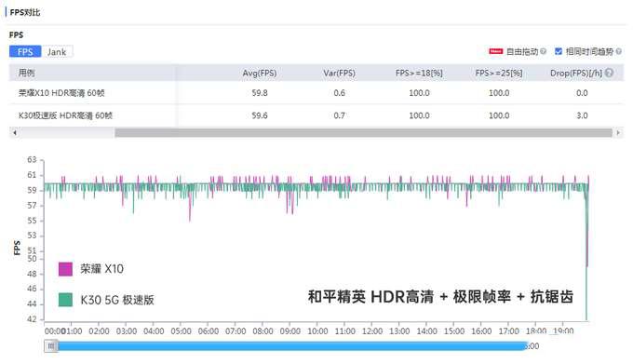Click the red New badge before 自由拖动
The width and height of the screenshot is (633, 364).
tap(496, 51)
